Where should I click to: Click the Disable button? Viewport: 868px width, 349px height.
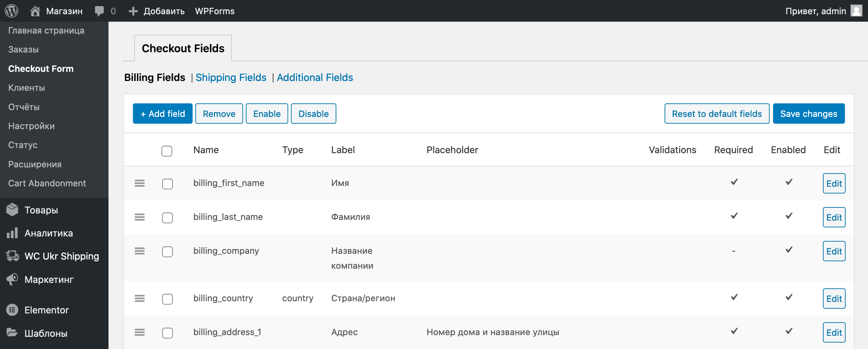pyautogui.click(x=314, y=114)
